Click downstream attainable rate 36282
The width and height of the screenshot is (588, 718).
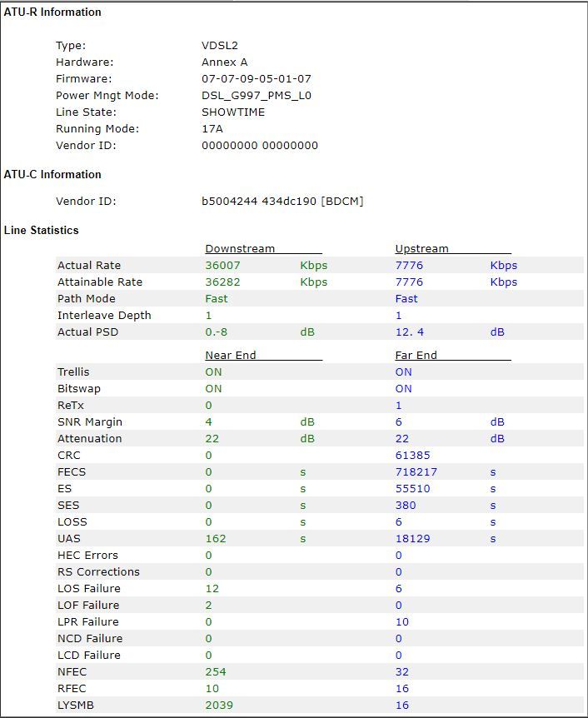pos(222,282)
